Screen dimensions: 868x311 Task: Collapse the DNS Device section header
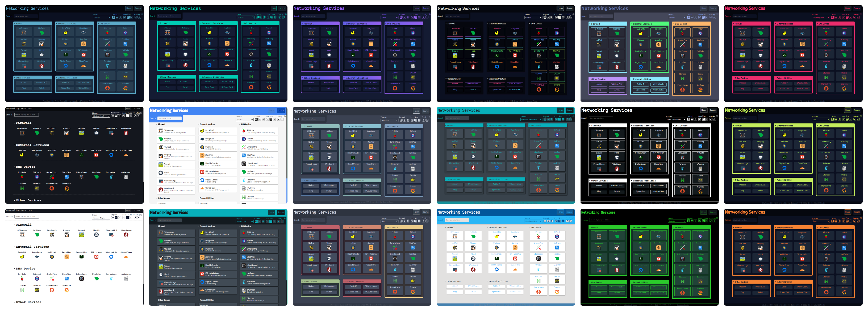click(x=98, y=24)
